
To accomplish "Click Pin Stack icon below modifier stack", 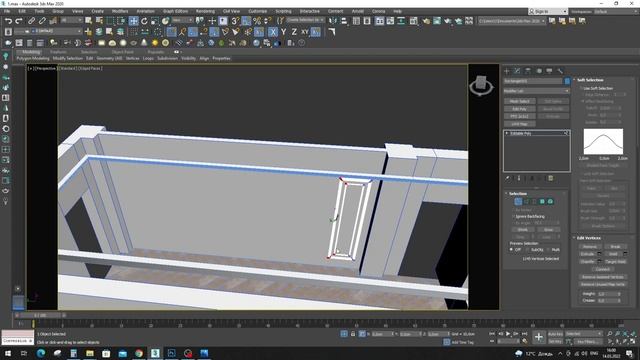I will pyautogui.click(x=507, y=178).
